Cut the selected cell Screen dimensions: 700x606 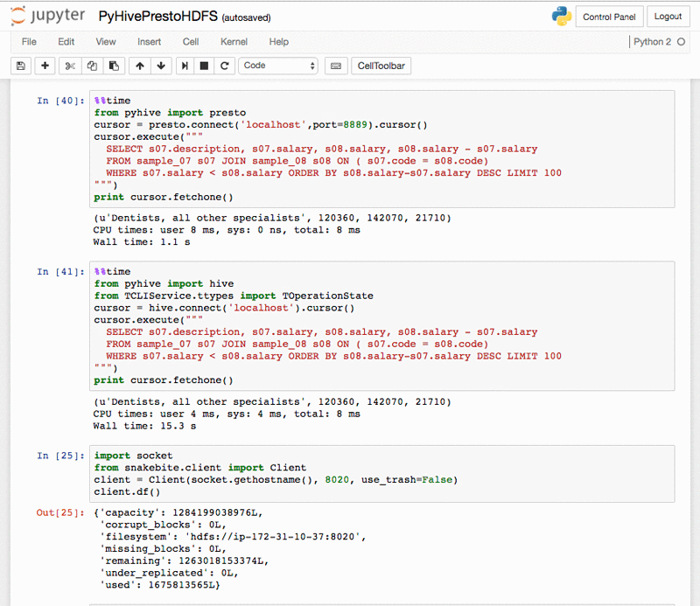click(x=69, y=66)
